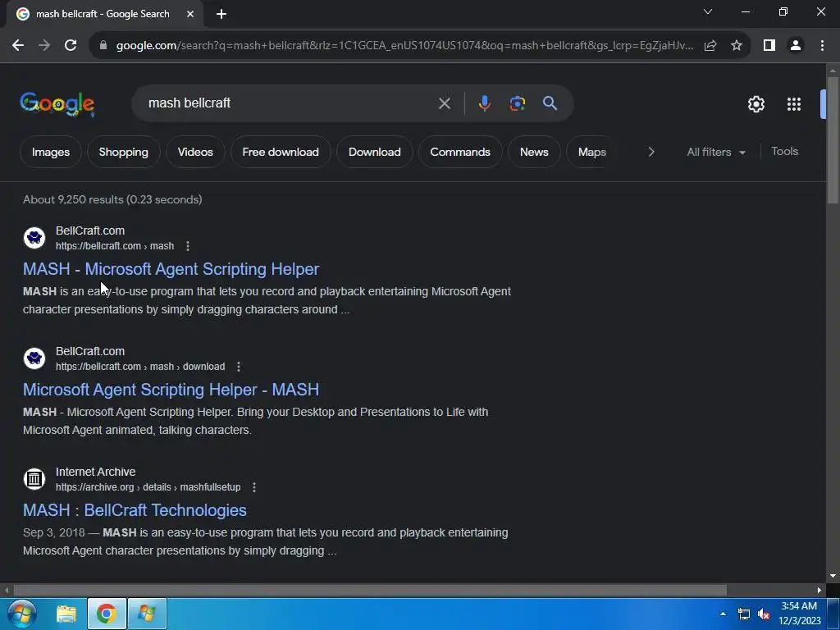Close the mash bellcraft Google Search tab
Image resolution: width=840 pixels, height=630 pixels.
click(x=190, y=14)
